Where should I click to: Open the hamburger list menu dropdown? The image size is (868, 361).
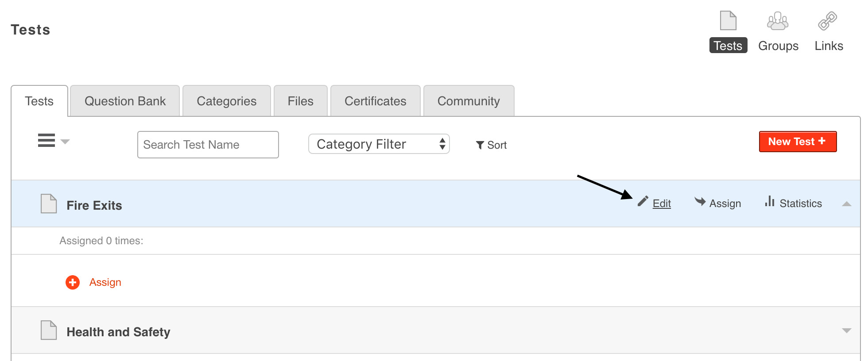coord(53,141)
